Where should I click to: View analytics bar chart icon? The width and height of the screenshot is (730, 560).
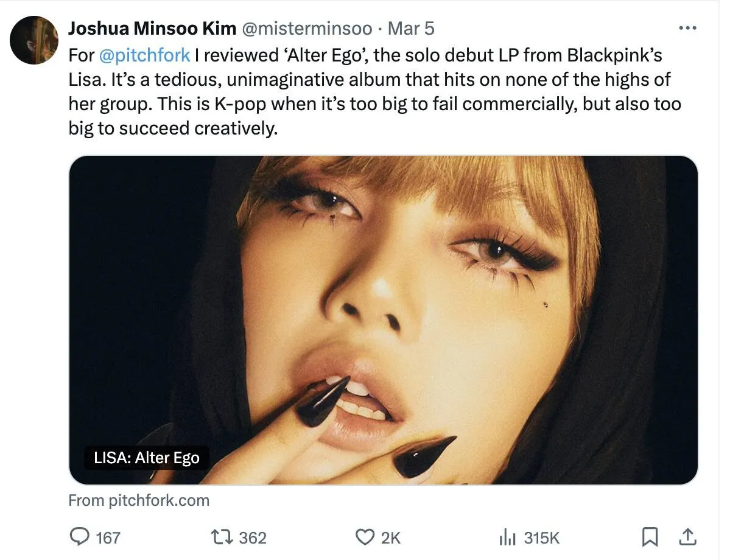pyautogui.click(x=507, y=537)
